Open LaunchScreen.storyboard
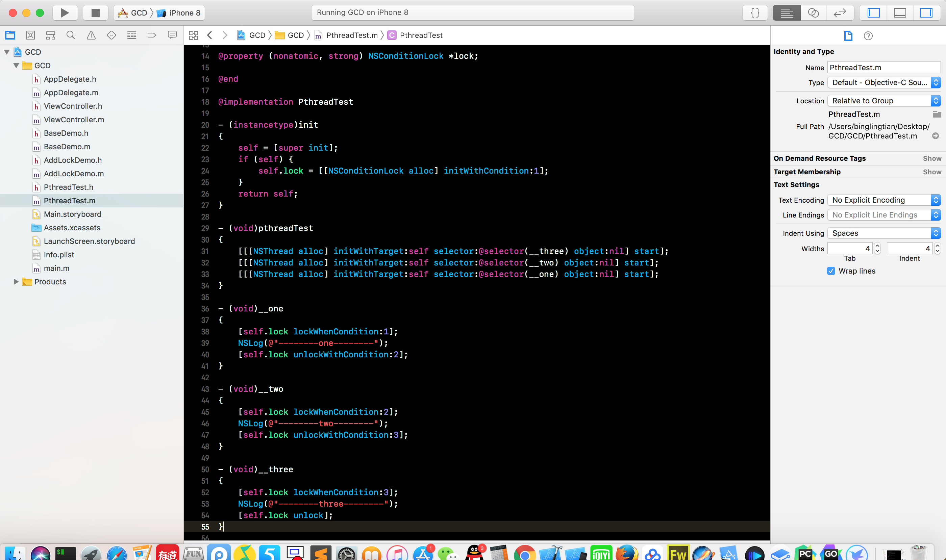Screen dimensions: 946x560 click(89, 241)
